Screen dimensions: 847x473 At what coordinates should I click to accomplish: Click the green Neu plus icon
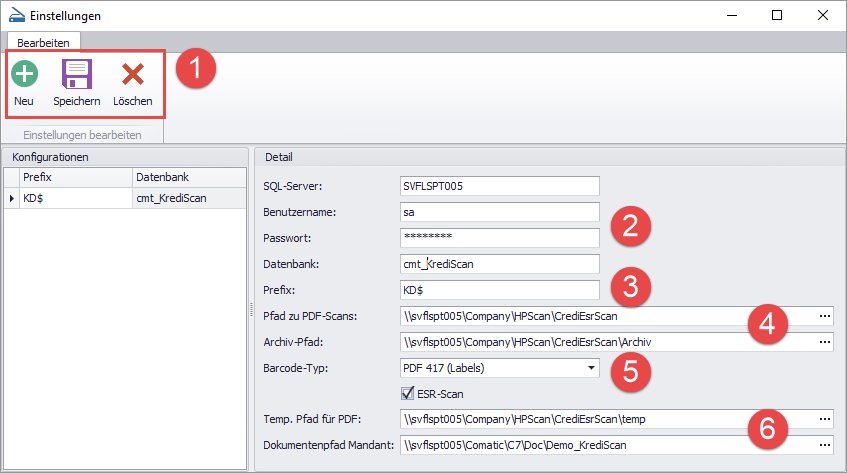pyautogui.click(x=24, y=75)
